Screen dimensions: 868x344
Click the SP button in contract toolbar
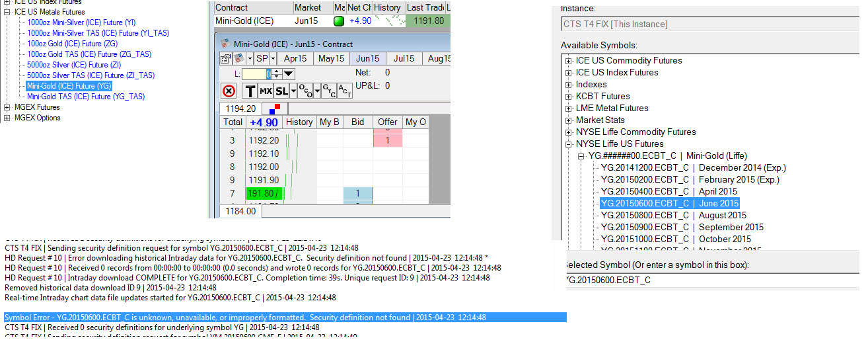tap(262, 58)
